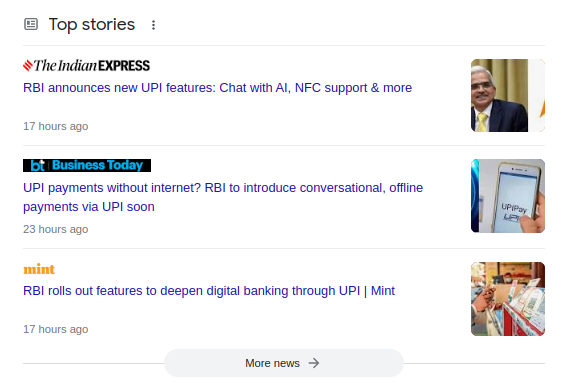Click the newspaper icon beside Top stories
569x388 pixels.
coord(31,24)
